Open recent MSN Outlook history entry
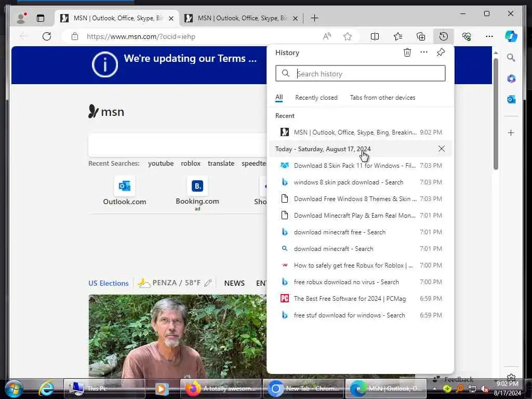532x399 pixels. pyautogui.click(x=361, y=132)
